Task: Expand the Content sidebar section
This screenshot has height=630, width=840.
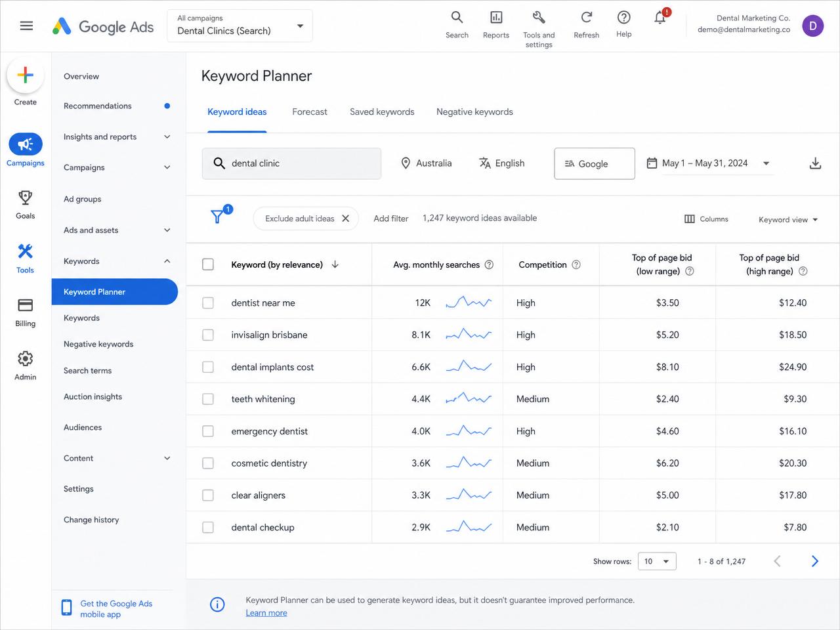Action: (x=167, y=458)
